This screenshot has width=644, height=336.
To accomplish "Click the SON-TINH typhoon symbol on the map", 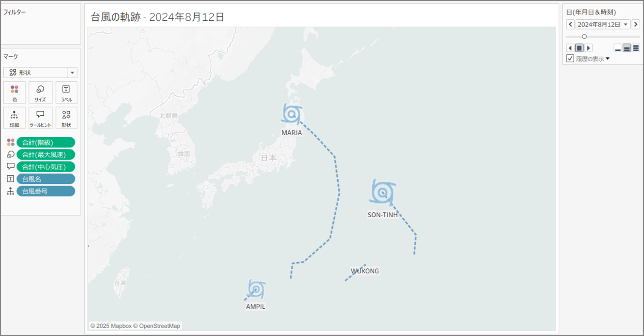I will click(383, 192).
